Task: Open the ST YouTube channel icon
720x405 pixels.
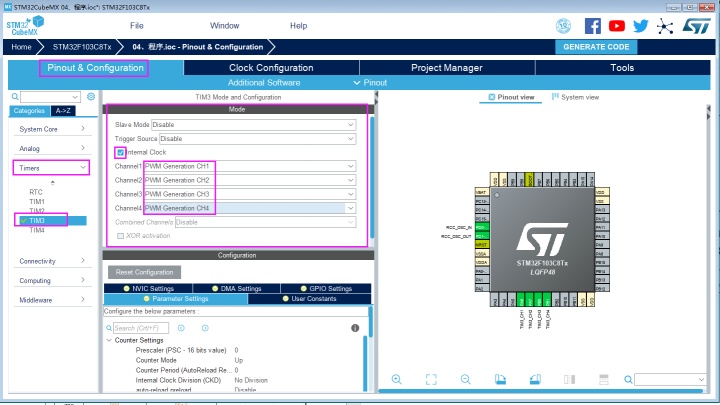Action: [x=617, y=26]
